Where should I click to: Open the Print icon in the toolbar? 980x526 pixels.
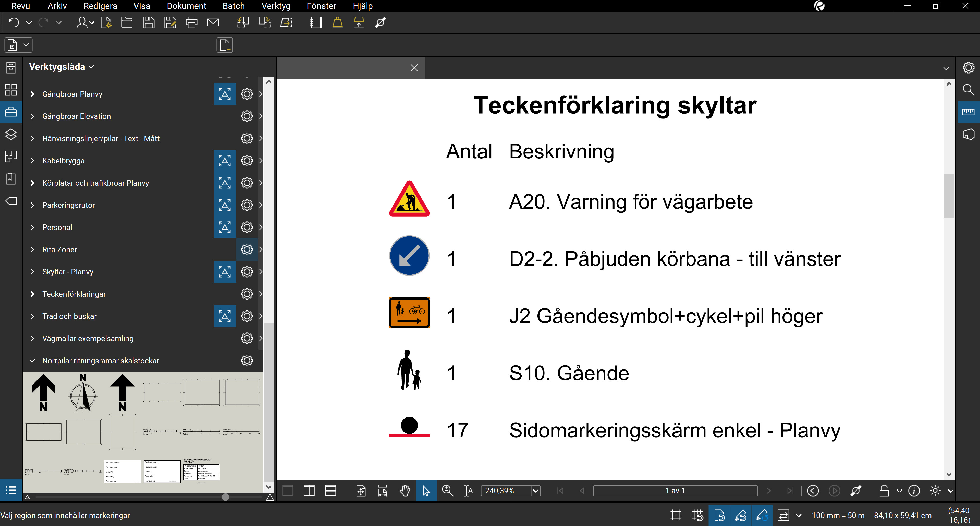pyautogui.click(x=191, y=22)
